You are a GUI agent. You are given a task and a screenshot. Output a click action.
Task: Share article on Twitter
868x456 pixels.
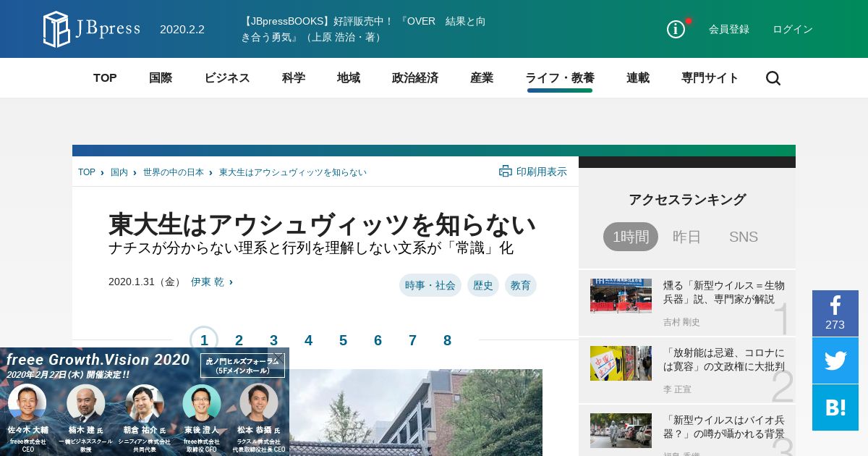click(x=835, y=360)
